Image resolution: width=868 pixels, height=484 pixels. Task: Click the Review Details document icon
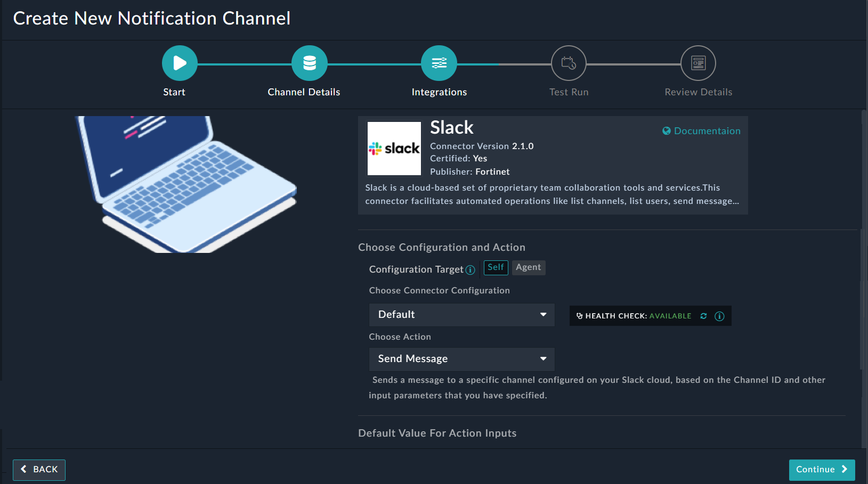coord(698,62)
